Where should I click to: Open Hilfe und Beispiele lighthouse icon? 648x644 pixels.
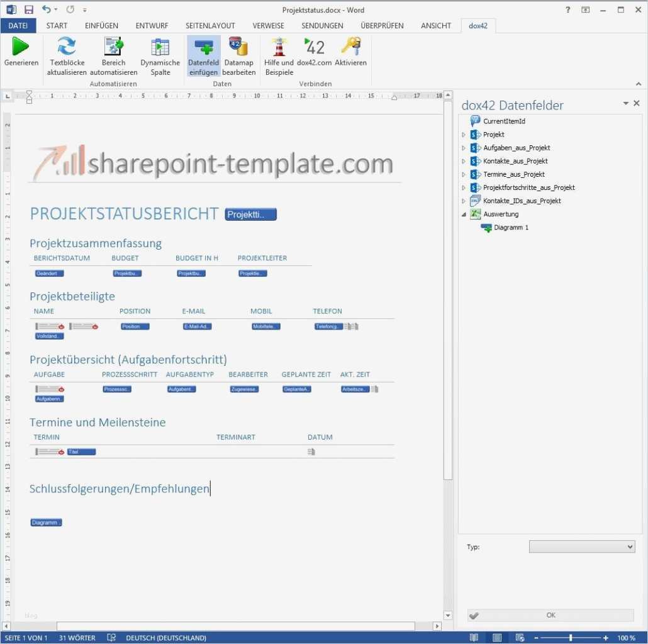279,47
